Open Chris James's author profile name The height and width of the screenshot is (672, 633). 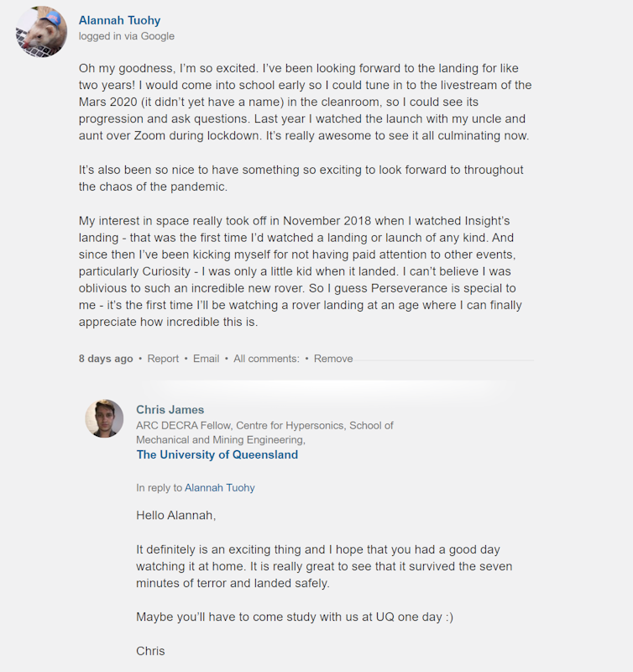tap(170, 410)
